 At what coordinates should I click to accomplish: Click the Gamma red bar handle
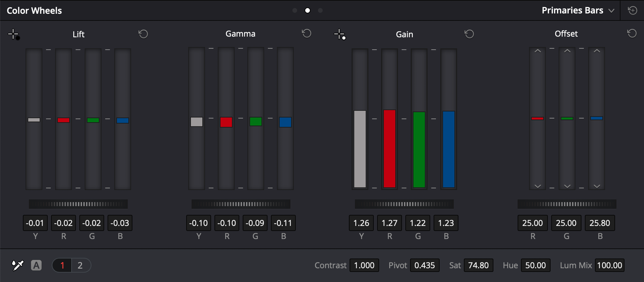(x=226, y=122)
